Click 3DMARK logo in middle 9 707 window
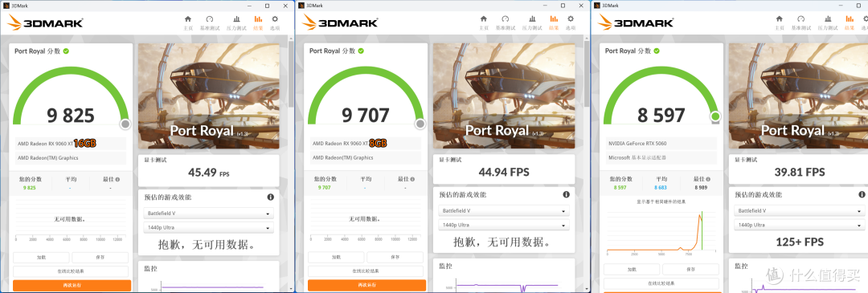 click(x=341, y=22)
